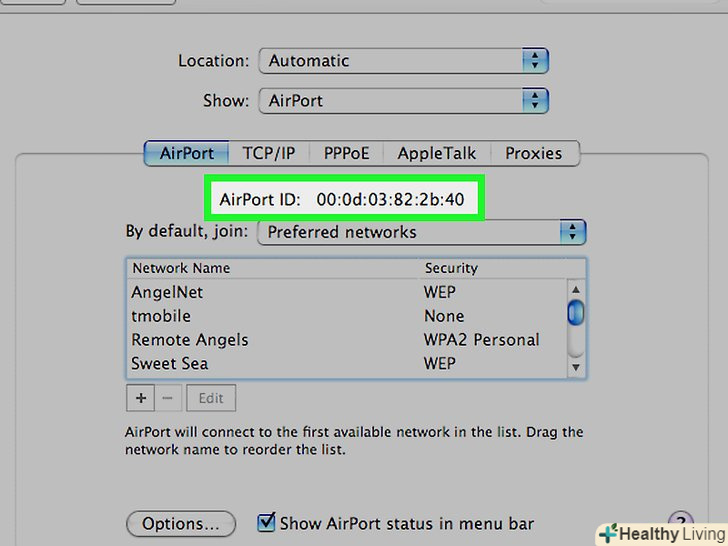The image size is (728, 546).
Task: Open the Location dropdown set to Automatic
Action: (403, 61)
